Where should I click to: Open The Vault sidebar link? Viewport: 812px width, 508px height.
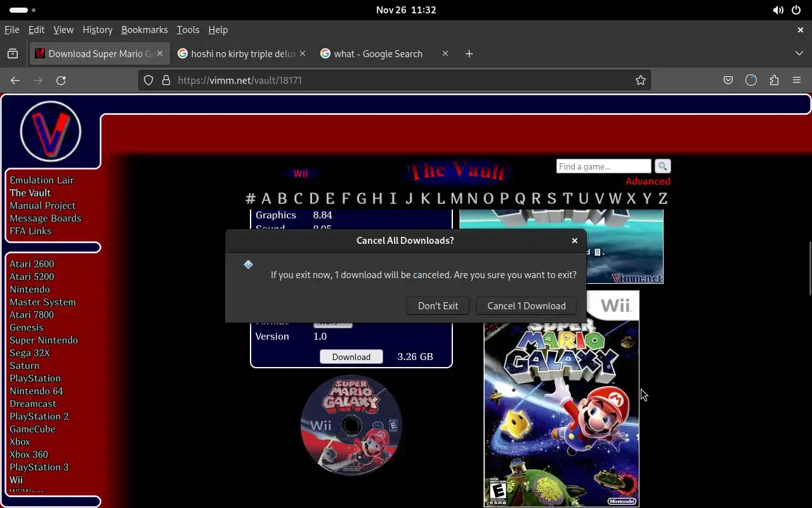[x=30, y=193]
